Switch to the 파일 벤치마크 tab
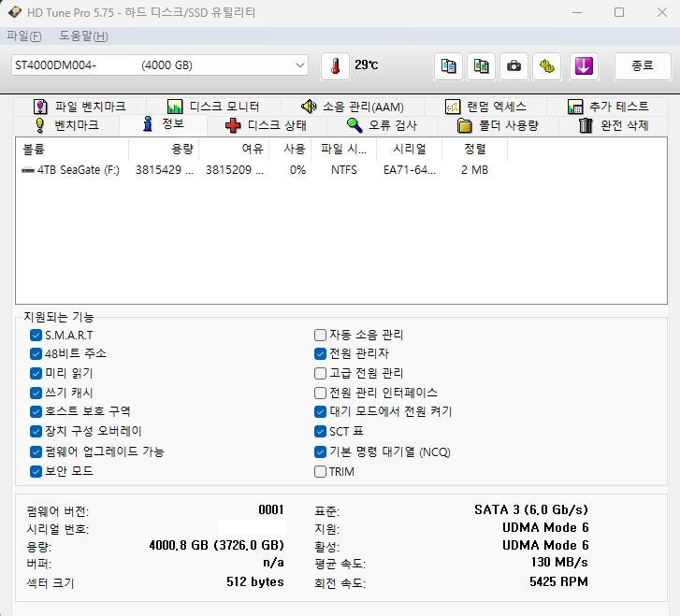This screenshot has width=680, height=616. coord(80,107)
